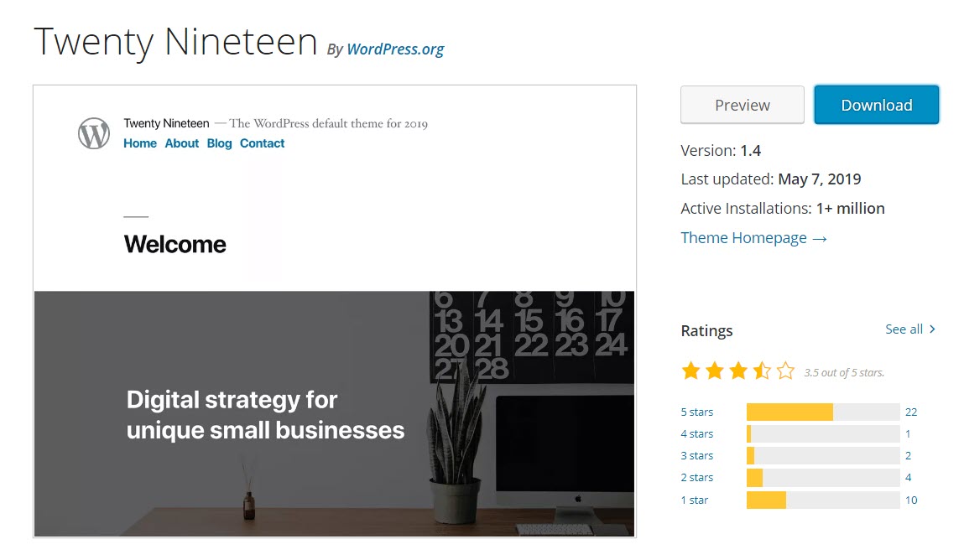Click the 2 stars rating bar
This screenshot has height=560, width=964.
(x=823, y=478)
